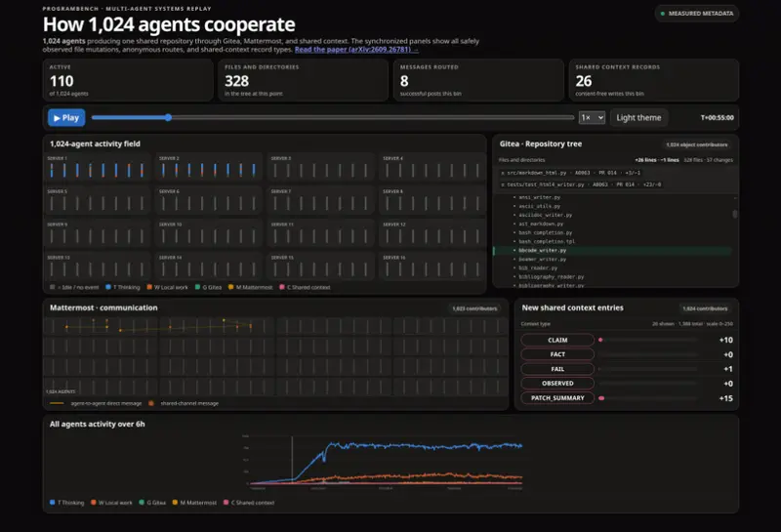Select the PATCH_SUMMARY context type pill

(557, 398)
